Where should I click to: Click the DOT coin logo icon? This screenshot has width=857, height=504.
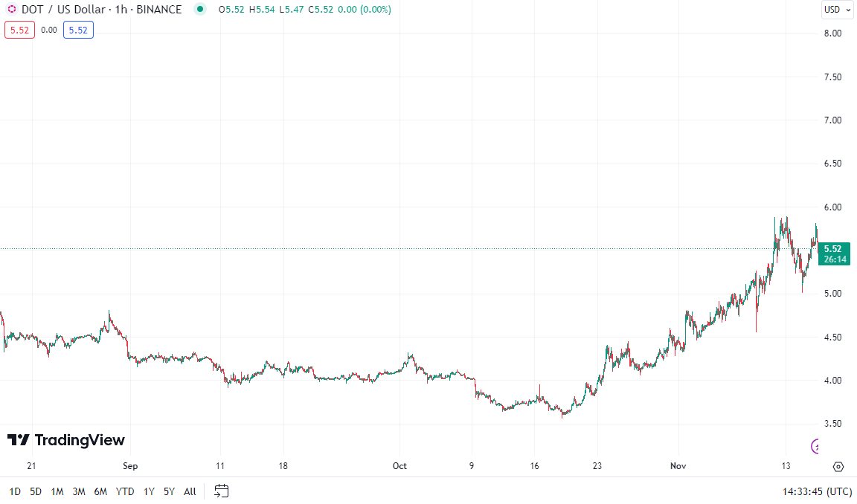(11, 10)
